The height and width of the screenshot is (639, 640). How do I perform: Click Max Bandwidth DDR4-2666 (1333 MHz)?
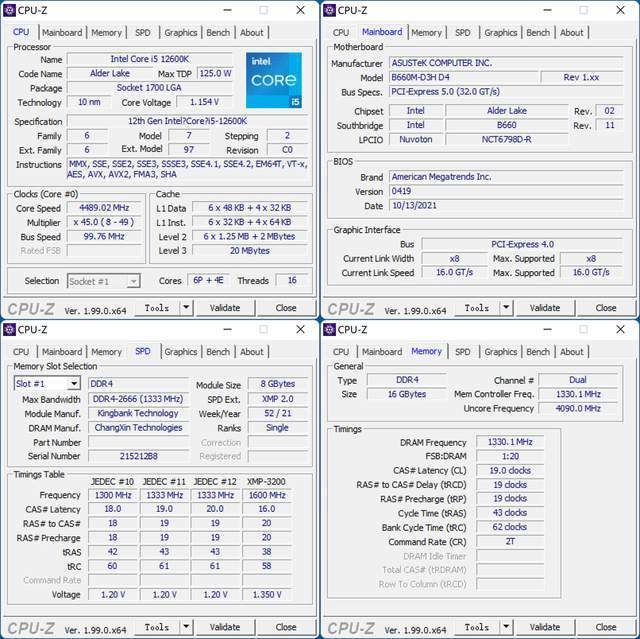tap(138, 399)
